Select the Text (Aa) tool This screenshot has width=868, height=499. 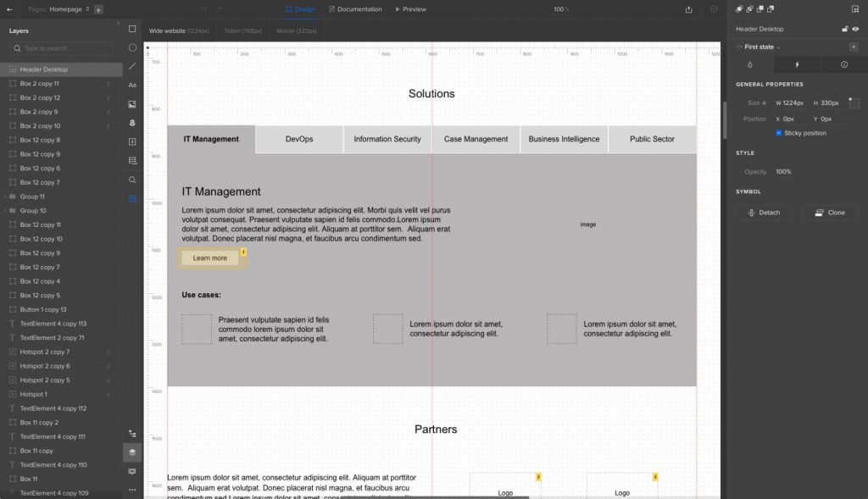point(132,86)
